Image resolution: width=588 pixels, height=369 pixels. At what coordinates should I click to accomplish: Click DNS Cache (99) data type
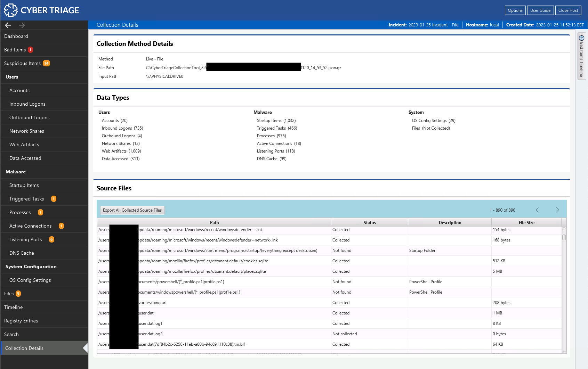pos(272,159)
